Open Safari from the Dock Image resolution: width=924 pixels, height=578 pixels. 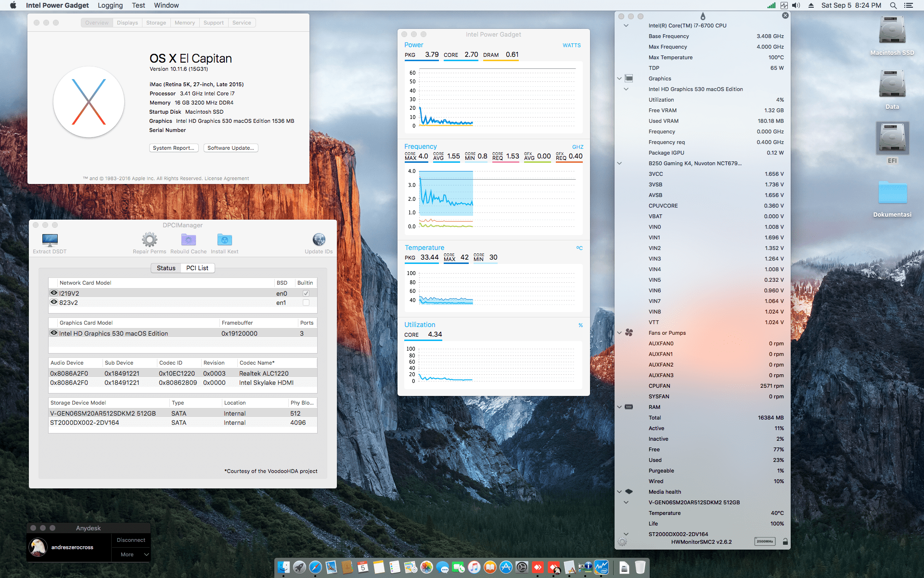coord(316,567)
